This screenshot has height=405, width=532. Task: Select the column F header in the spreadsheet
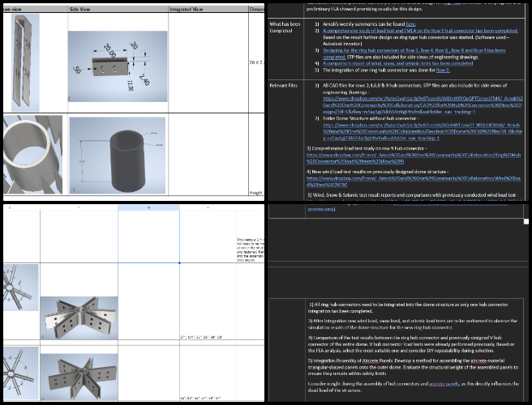point(79,207)
